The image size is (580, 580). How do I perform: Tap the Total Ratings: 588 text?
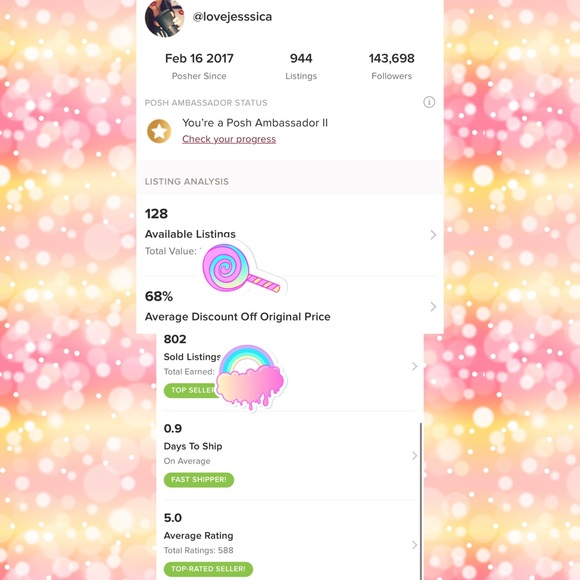[x=199, y=550]
